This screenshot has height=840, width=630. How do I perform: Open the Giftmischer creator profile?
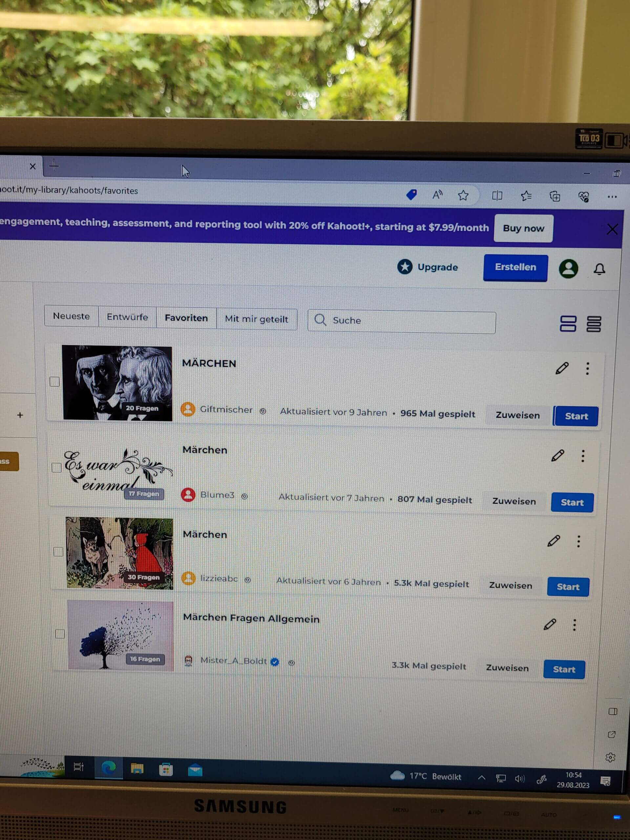coord(217,409)
